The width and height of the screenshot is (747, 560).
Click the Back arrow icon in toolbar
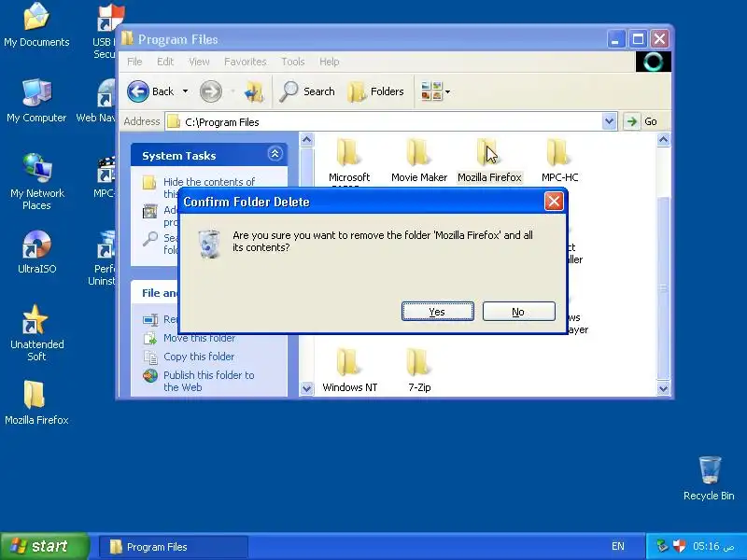[x=138, y=91]
